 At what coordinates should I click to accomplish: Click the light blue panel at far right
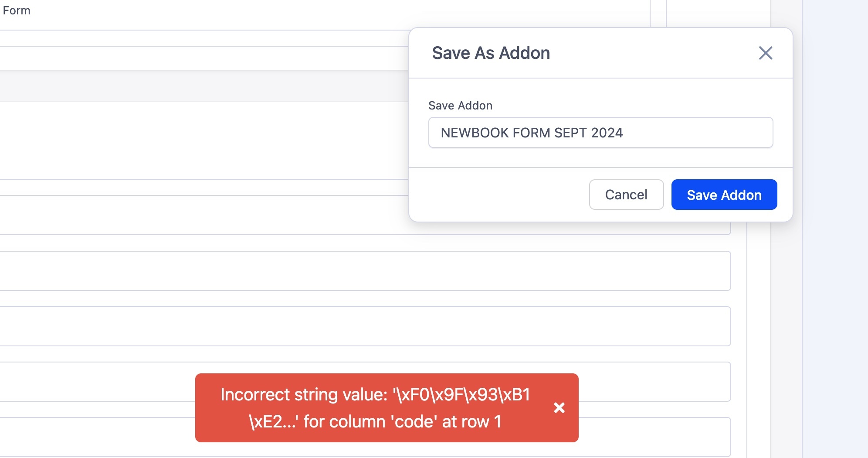tap(834, 229)
